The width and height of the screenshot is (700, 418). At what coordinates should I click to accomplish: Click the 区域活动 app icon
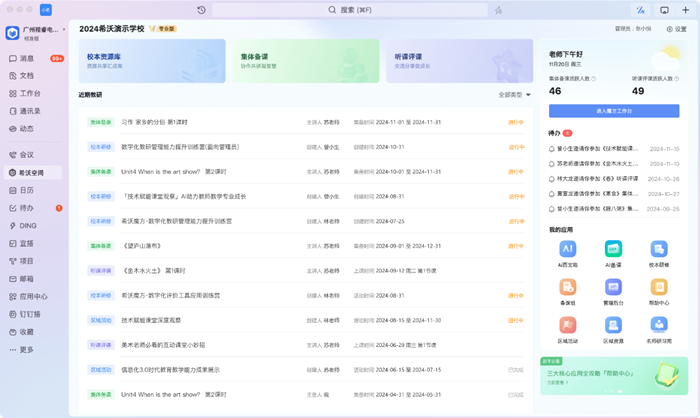567,325
